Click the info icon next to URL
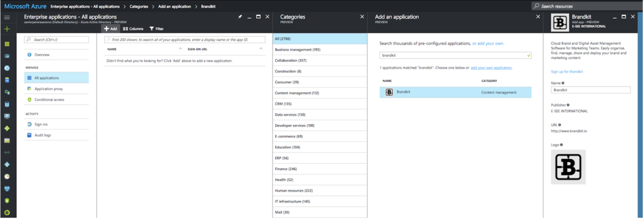 559,125
